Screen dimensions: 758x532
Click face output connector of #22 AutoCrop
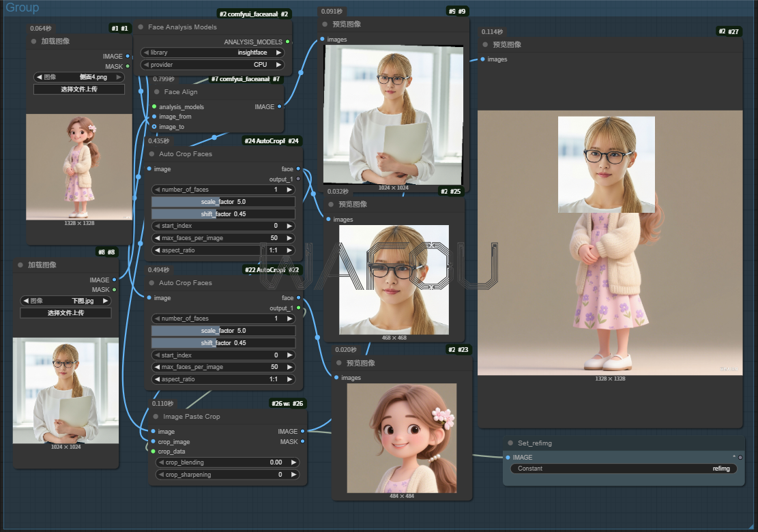(x=298, y=297)
